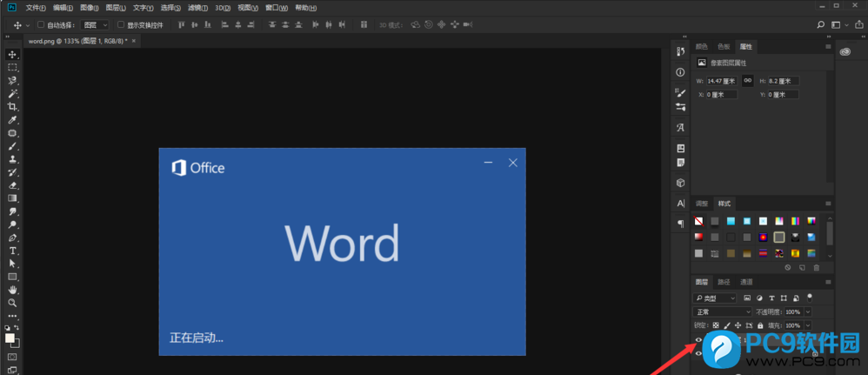Screen dimensions: 868x375
Task: Apply the no-style swatch with red slash
Action: [x=699, y=221]
